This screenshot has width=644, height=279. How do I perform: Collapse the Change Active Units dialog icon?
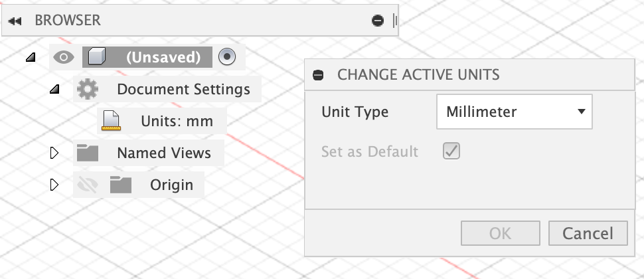318,75
